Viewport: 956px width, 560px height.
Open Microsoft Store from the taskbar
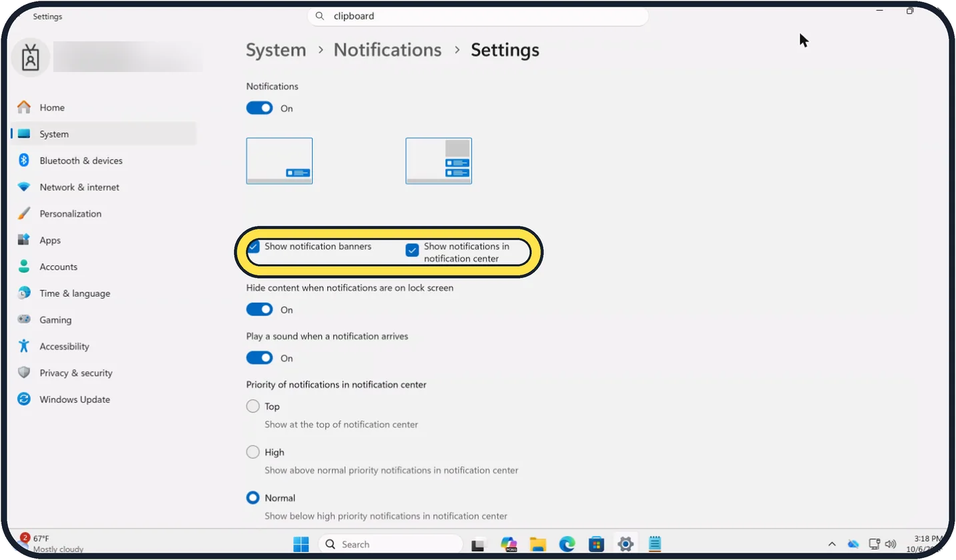(597, 544)
